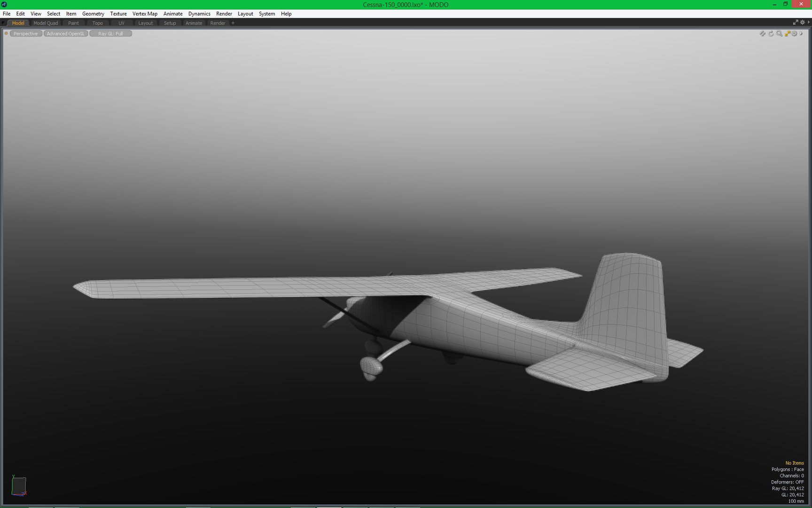
Task: Click the 'Channels: 0' status text
Action: coord(792,476)
